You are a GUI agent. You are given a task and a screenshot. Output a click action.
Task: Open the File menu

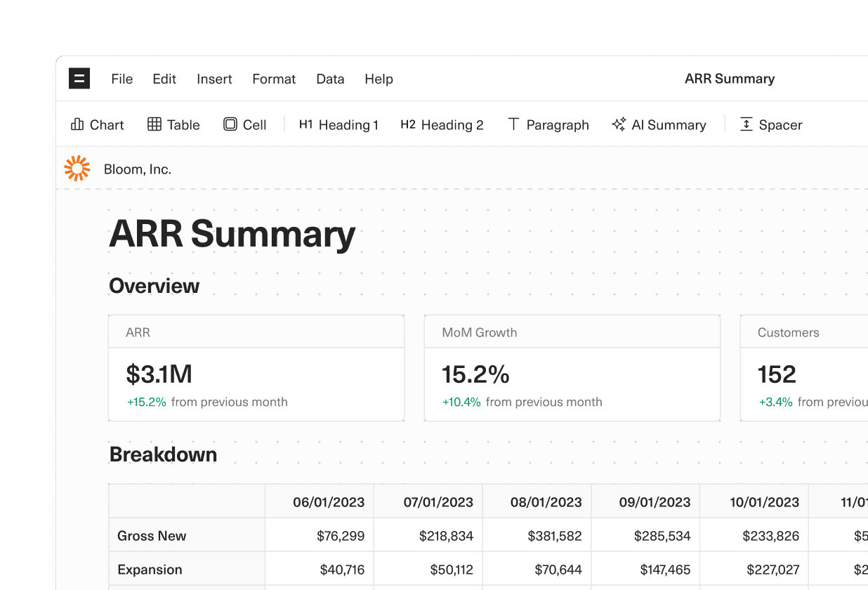[121, 79]
